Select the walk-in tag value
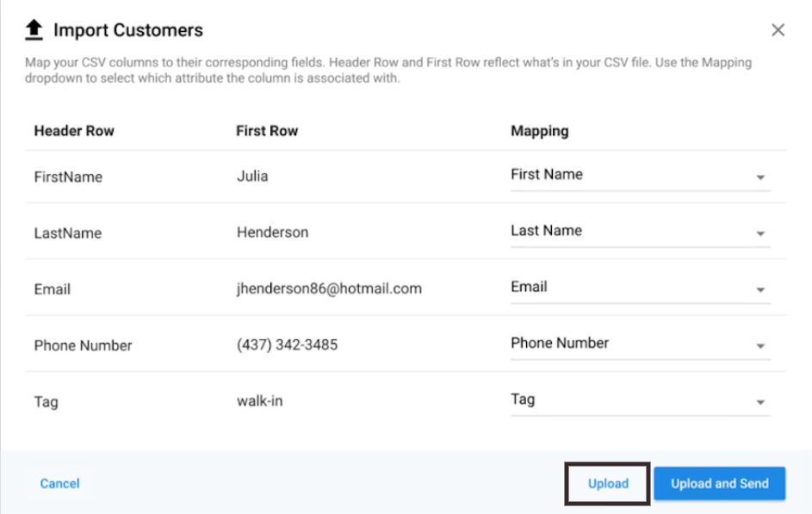Viewport: 812px width, 514px height. click(260, 401)
